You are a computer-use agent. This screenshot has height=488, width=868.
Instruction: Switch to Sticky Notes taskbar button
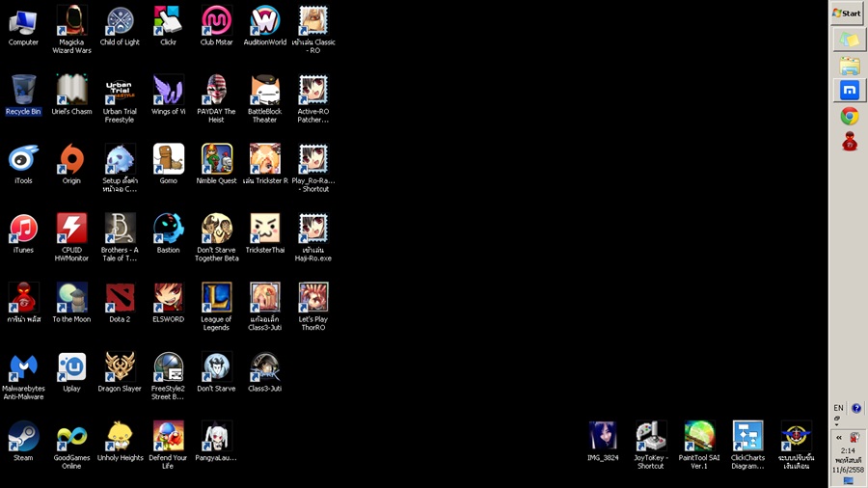click(849, 40)
